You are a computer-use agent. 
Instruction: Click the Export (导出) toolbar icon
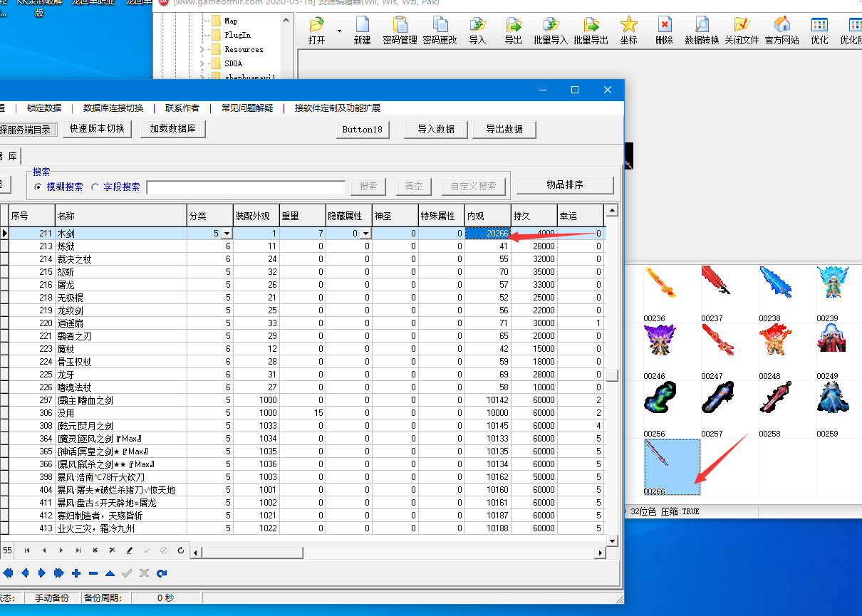coord(513,31)
